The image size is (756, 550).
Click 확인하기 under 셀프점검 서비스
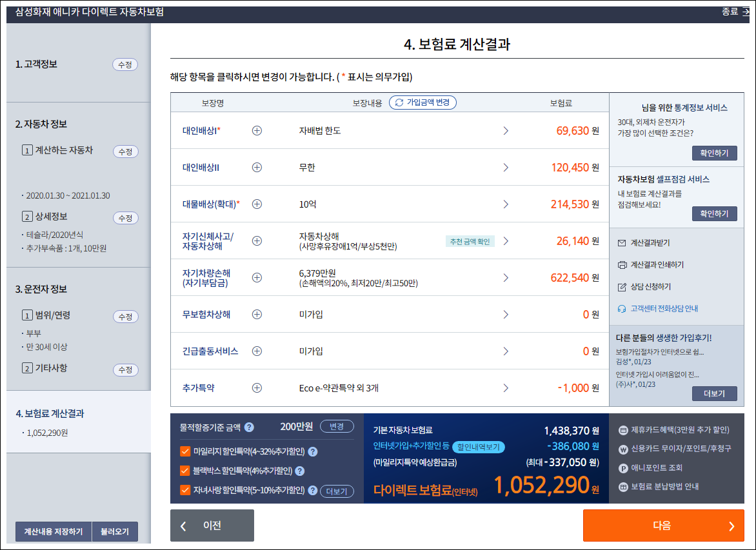pyautogui.click(x=714, y=213)
